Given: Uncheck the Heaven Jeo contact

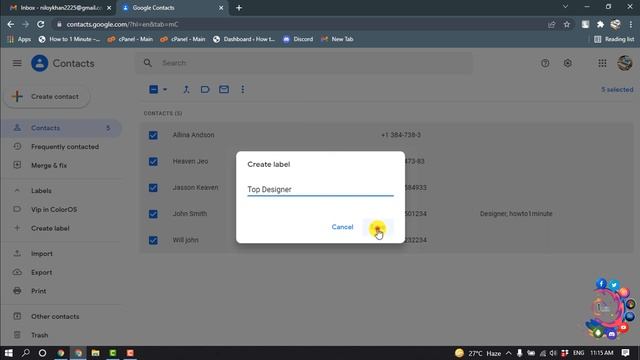Looking at the screenshot, I should tap(153, 162).
